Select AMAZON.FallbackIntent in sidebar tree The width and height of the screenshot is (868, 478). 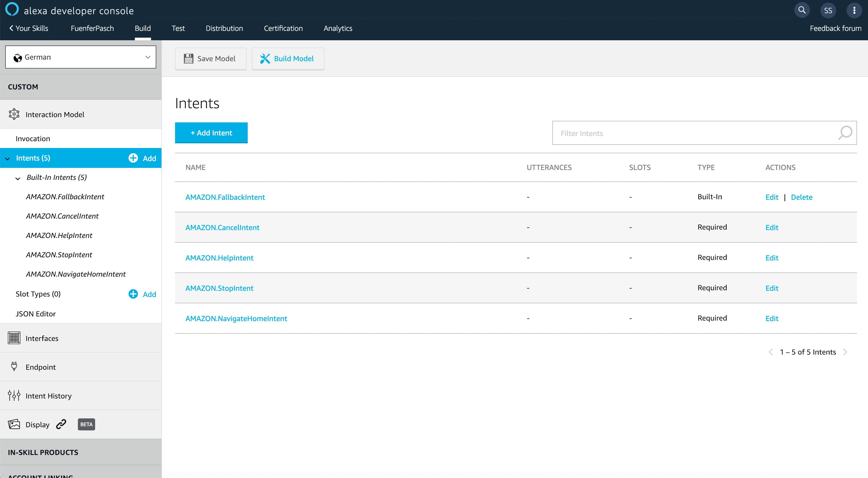click(x=65, y=197)
